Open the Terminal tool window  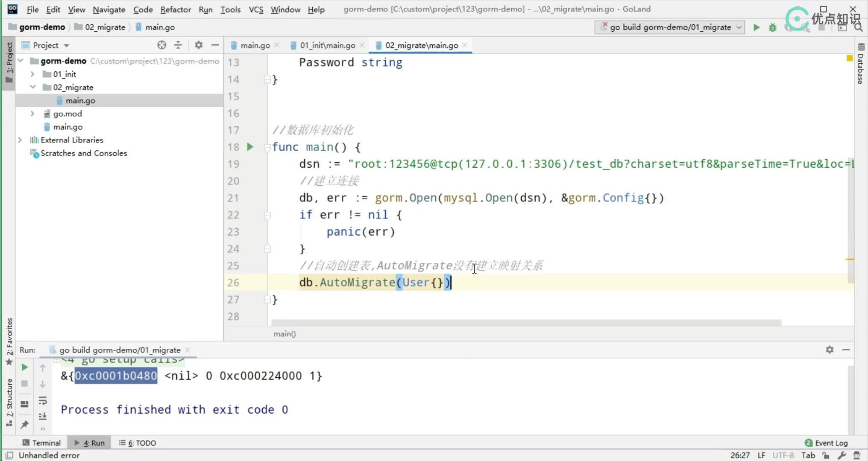click(42, 443)
